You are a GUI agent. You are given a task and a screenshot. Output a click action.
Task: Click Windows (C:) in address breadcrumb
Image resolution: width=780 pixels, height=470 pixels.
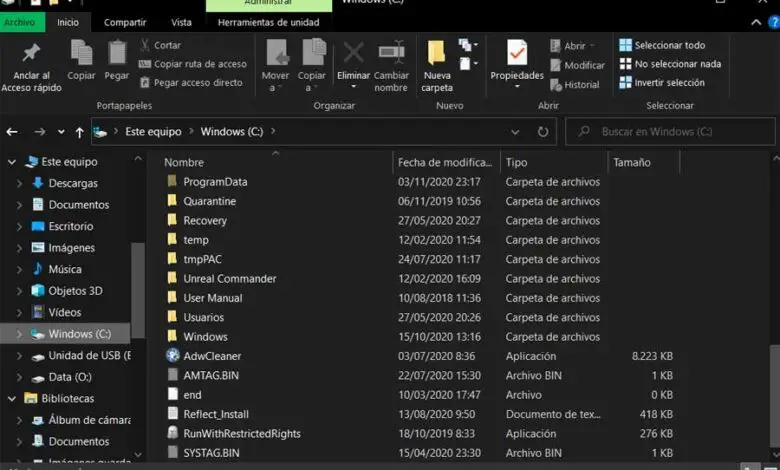click(232, 132)
